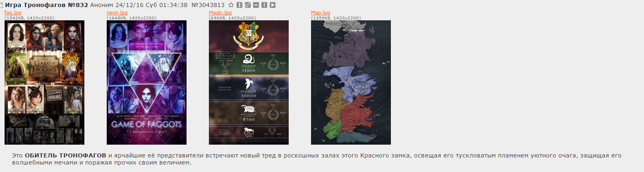Click thread title Игра Тронофагов №832

pos(46,5)
